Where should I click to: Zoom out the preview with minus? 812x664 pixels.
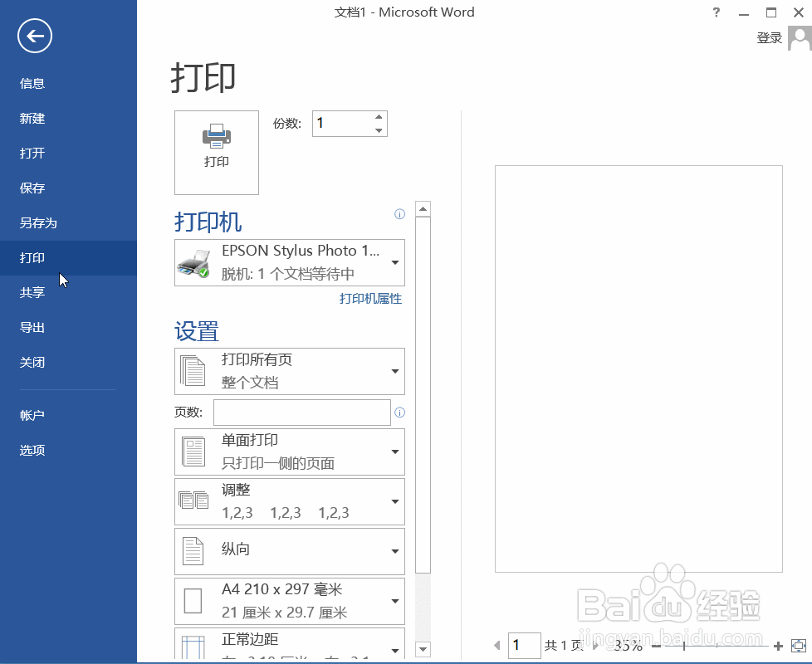656,646
